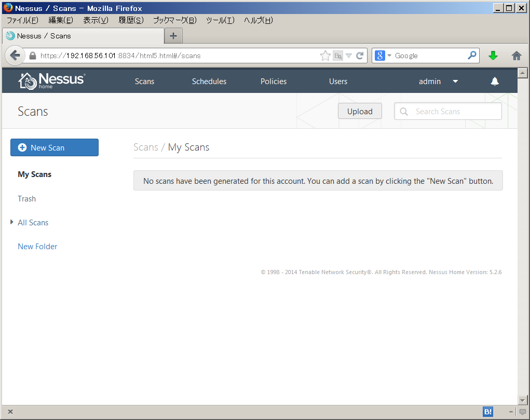
Task: Click the browser back arrow button
Action: (x=15, y=56)
